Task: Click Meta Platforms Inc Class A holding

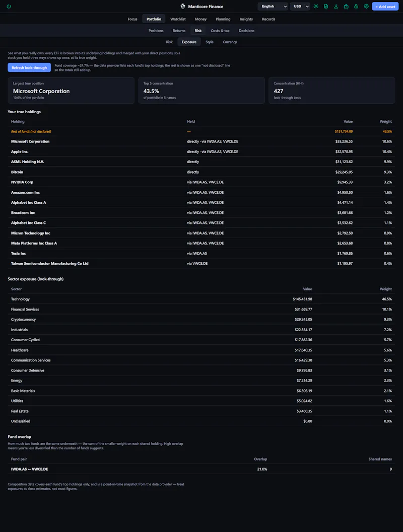Action: tap(34, 243)
